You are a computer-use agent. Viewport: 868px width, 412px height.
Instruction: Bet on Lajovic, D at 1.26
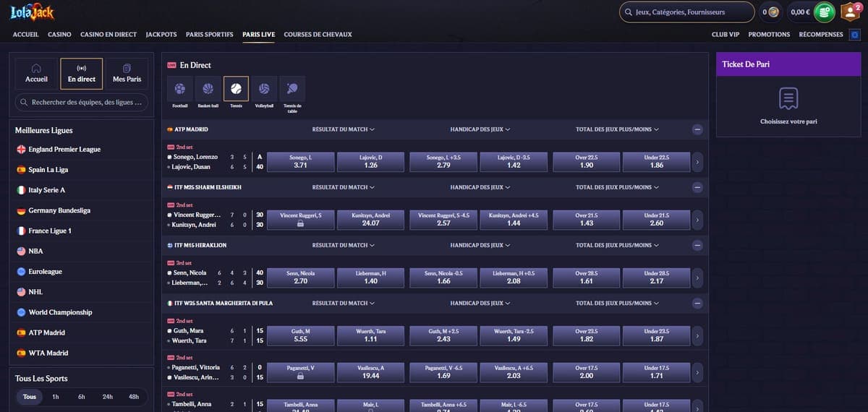coord(370,162)
